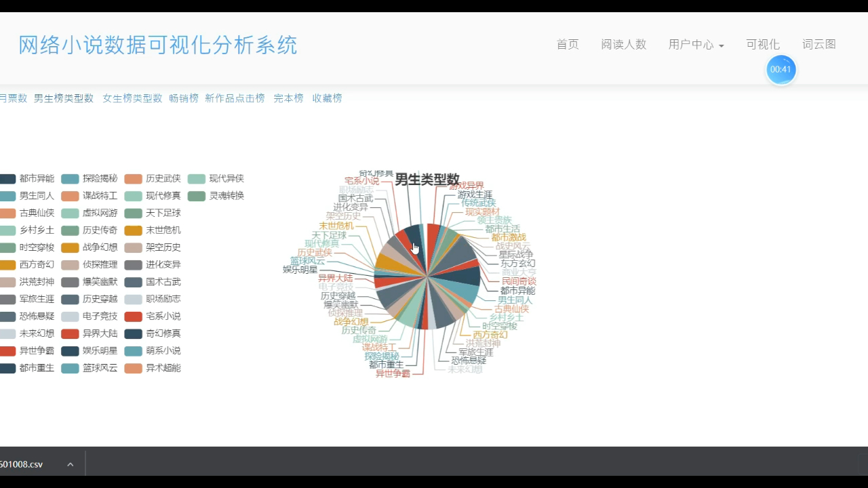This screenshot has width=868, height=488.
Task: Select the 古典仙侠 legend entry text
Action: point(37,213)
